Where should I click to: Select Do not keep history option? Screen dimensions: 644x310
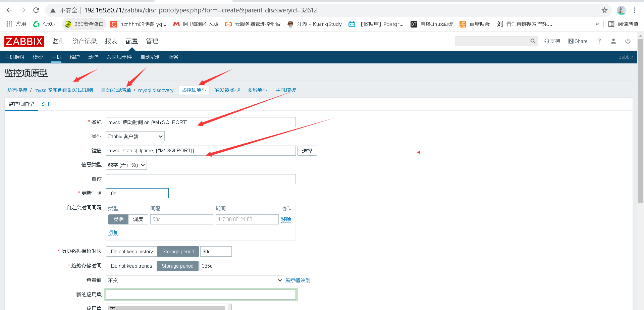(x=132, y=252)
